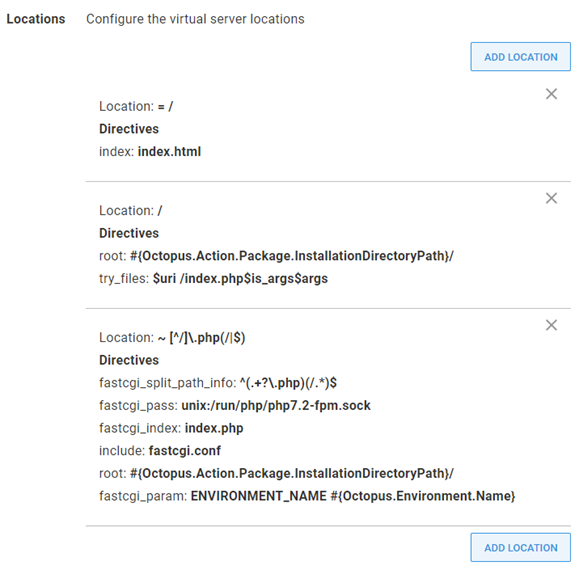The height and width of the screenshot is (570, 579).
Task: Click the index: index.html directive
Action: tap(150, 151)
